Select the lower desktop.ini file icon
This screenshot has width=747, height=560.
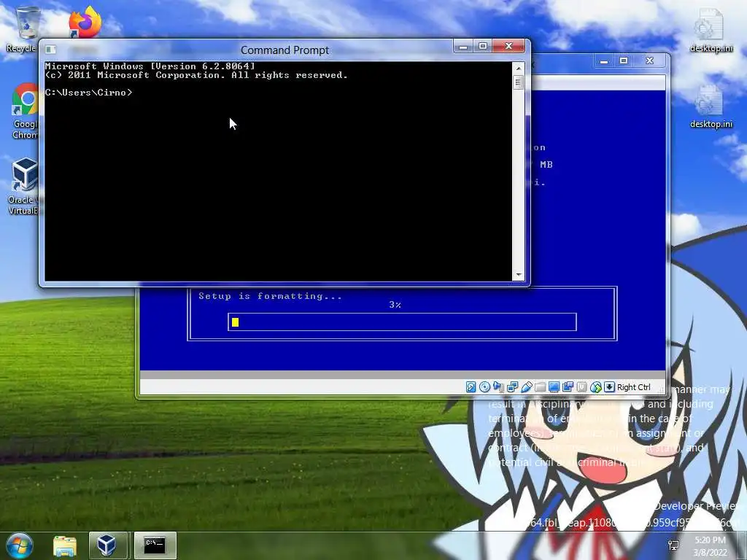click(711, 106)
